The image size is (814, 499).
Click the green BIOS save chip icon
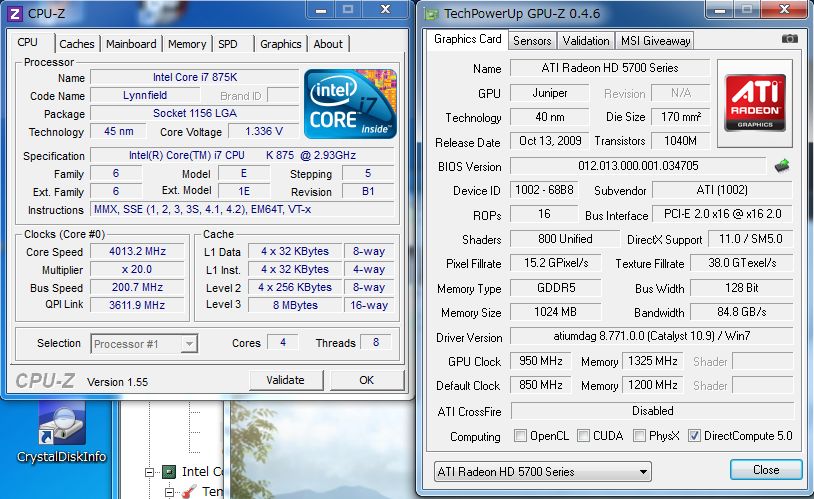point(782,166)
